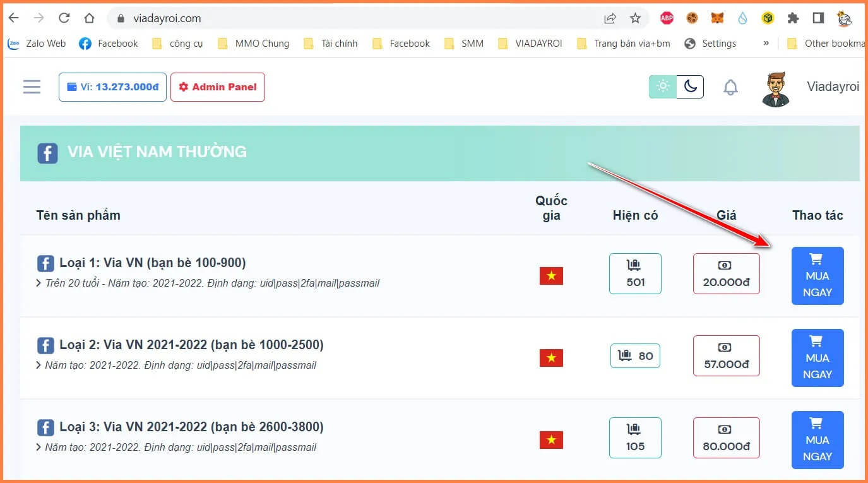Click the Vietnam flag in Loại 3 row
Screen dimensions: 868x483
[x=551, y=440]
